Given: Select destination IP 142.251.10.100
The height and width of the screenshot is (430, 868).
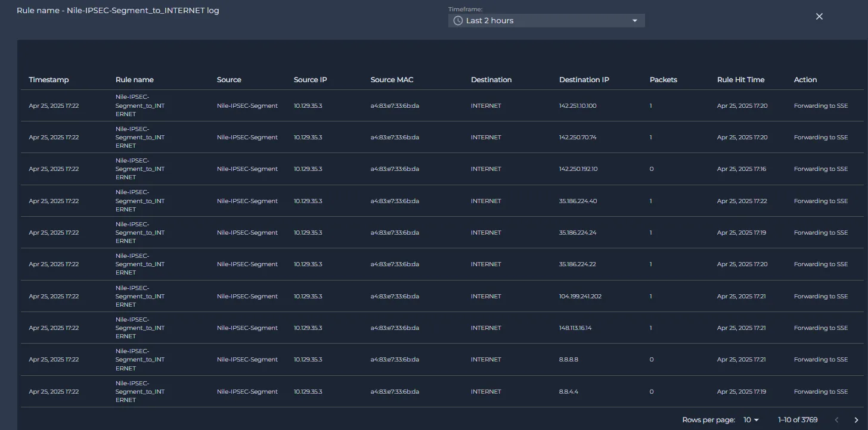Looking at the screenshot, I should (578, 106).
